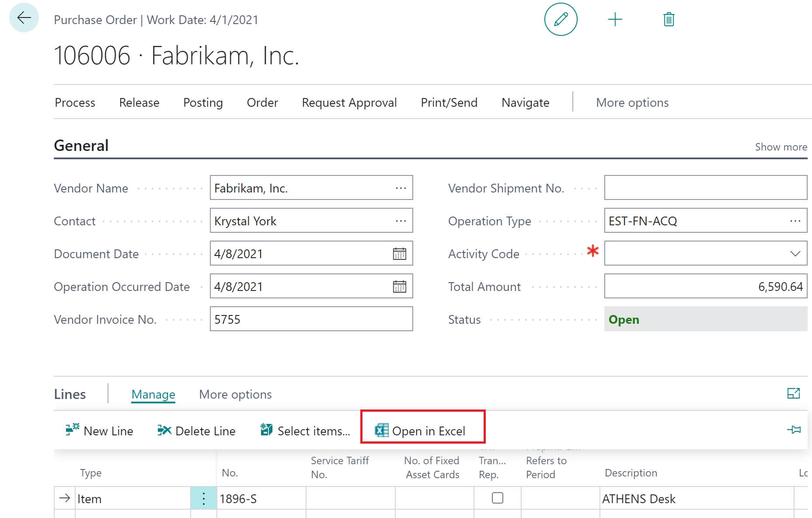This screenshot has width=812, height=518.
Task: Click the Description column header
Action: (631, 473)
